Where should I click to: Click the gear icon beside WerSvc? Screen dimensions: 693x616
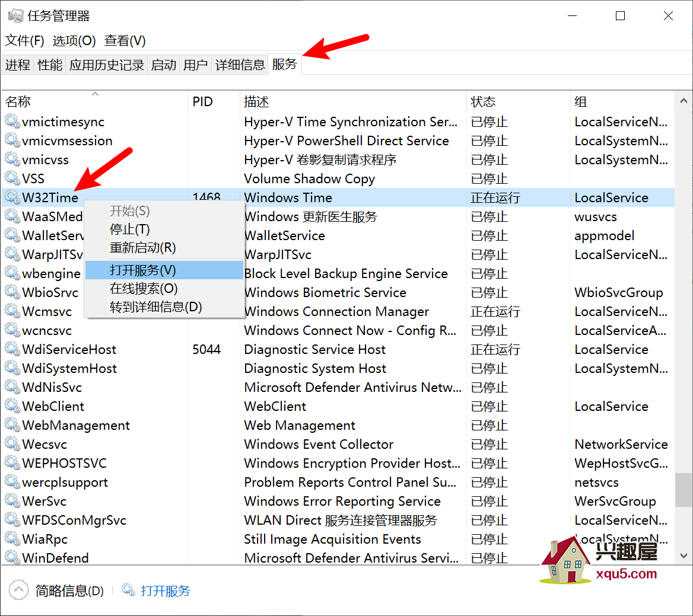(12, 501)
